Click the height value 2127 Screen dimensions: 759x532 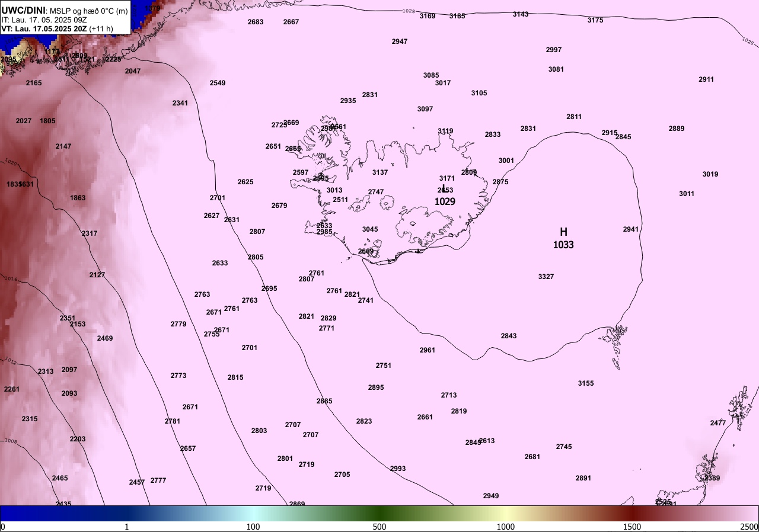pyautogui.click(x=97, y=275)
